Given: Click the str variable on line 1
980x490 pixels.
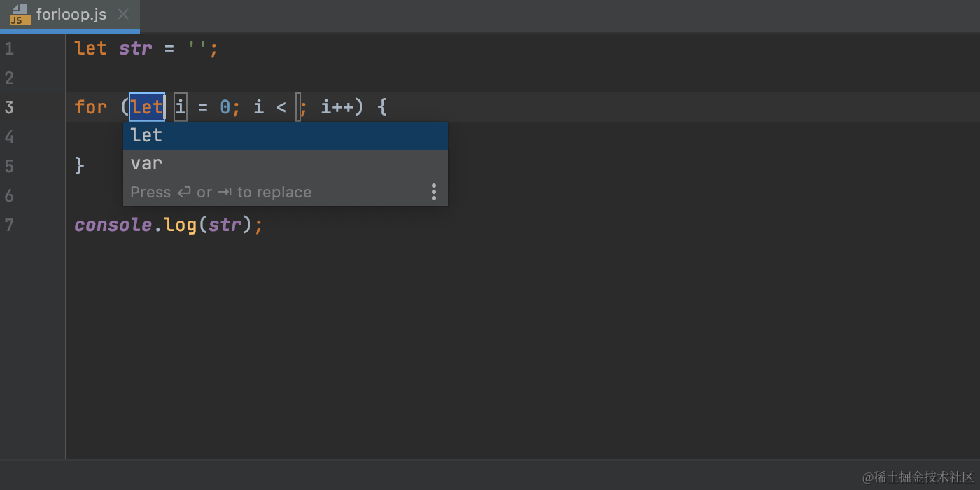Looking at the screenshot, I should click(135, 48).
